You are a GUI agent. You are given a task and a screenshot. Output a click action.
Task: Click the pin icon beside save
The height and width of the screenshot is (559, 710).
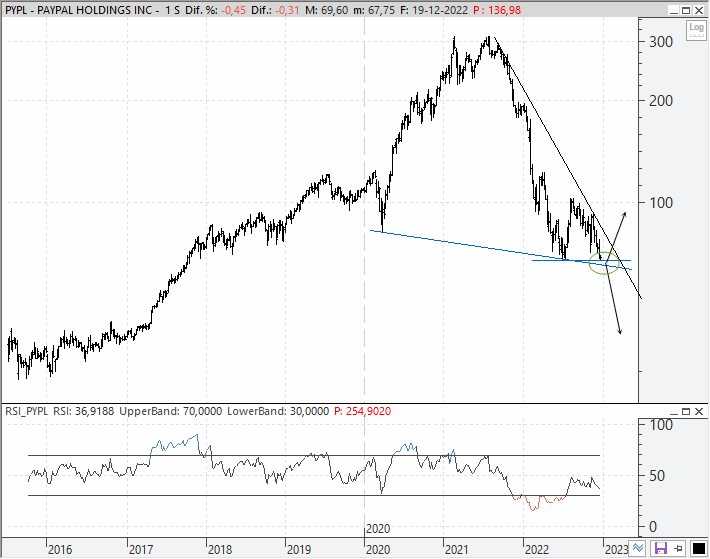[678, 549]
